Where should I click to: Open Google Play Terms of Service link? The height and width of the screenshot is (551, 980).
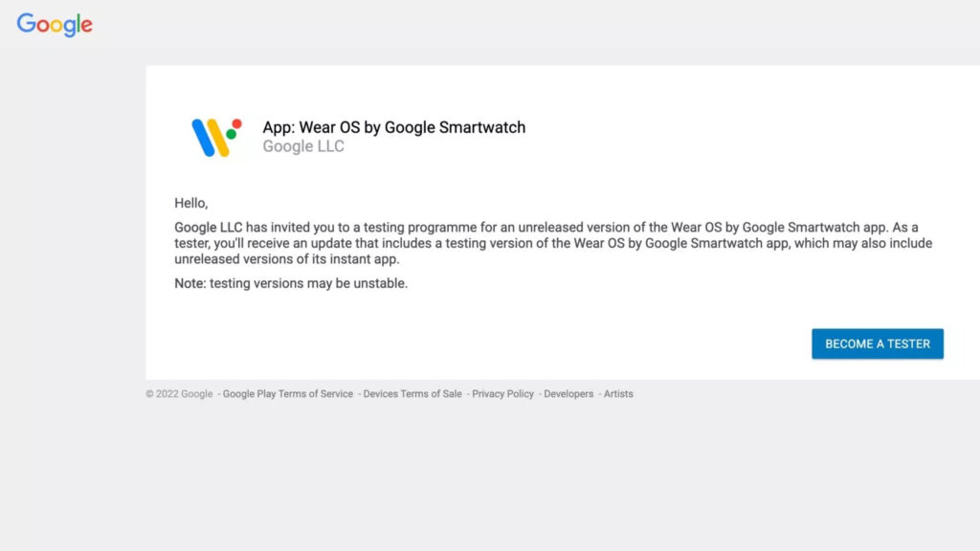[x=288, y=394]
